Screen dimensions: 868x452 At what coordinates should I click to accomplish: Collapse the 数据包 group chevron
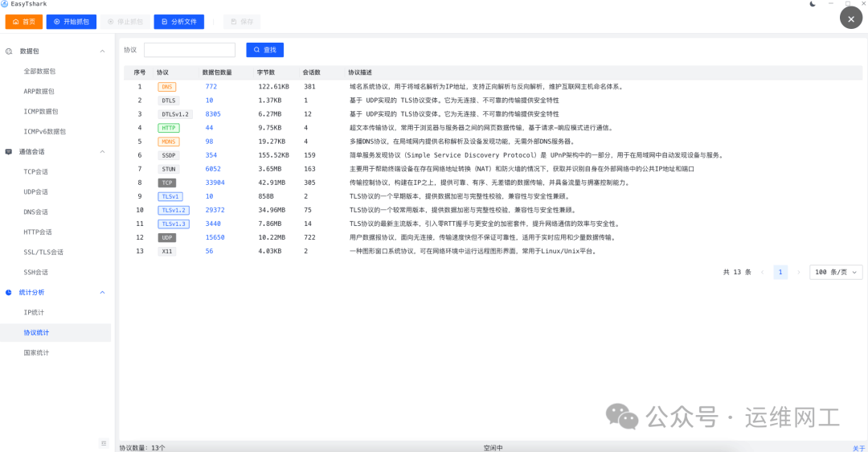point(102,51)
